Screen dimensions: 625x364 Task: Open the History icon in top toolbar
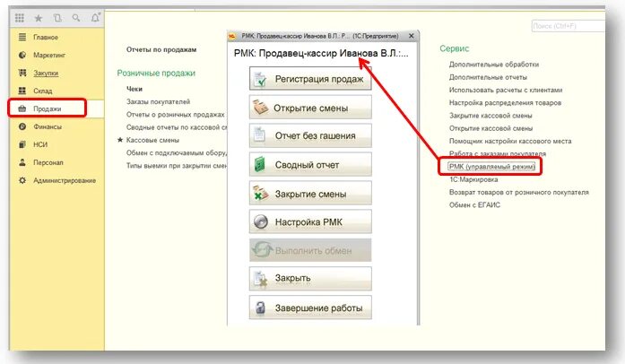[x=57, y=18]
